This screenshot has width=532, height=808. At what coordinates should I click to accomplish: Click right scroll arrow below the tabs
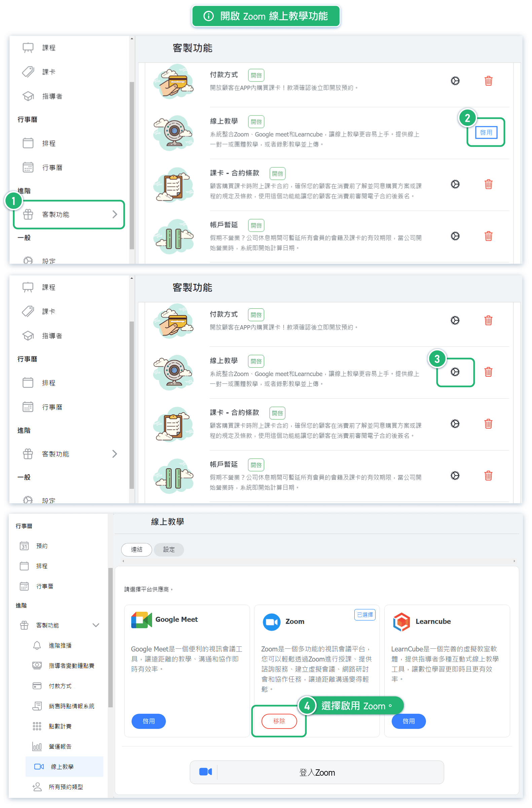click(x=514, y=561)
